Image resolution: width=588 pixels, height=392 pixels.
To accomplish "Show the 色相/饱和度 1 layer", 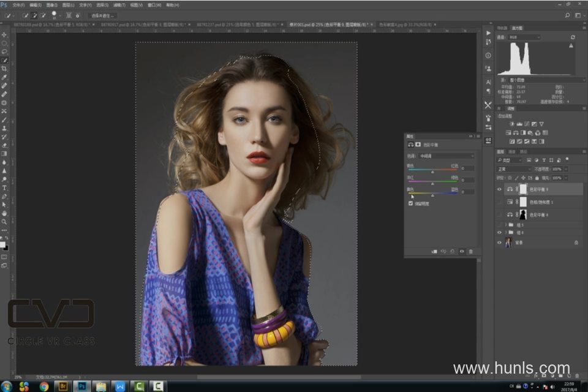I will pos(499,202).
